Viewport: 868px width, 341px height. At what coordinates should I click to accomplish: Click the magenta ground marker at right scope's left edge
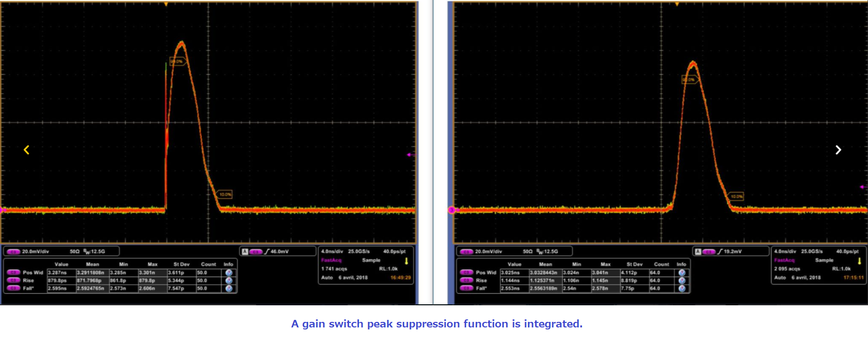pyautogui.click(x=451, y=210)
